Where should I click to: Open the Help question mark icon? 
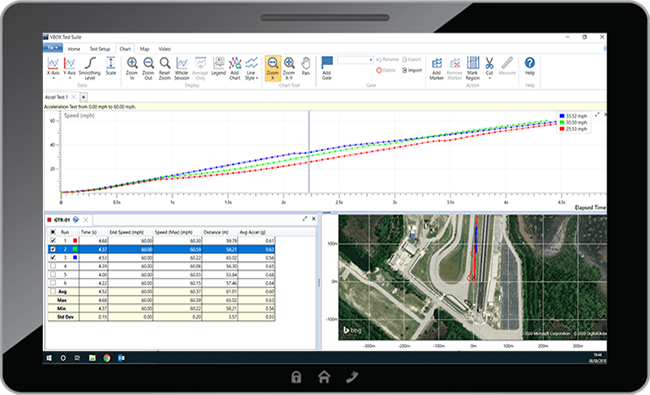pyautogui.click(x=530, y=66)
